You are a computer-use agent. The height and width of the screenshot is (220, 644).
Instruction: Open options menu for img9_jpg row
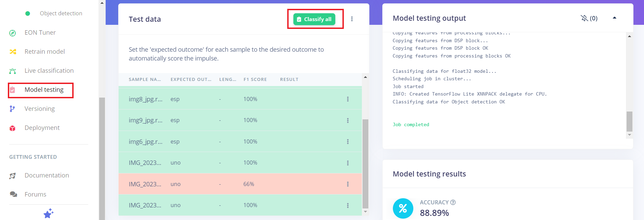pos(348,120)
